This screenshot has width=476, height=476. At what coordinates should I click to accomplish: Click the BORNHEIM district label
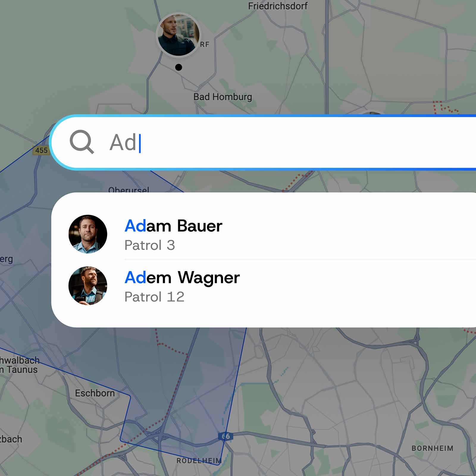pyautogui.click(x=433, y=448)
